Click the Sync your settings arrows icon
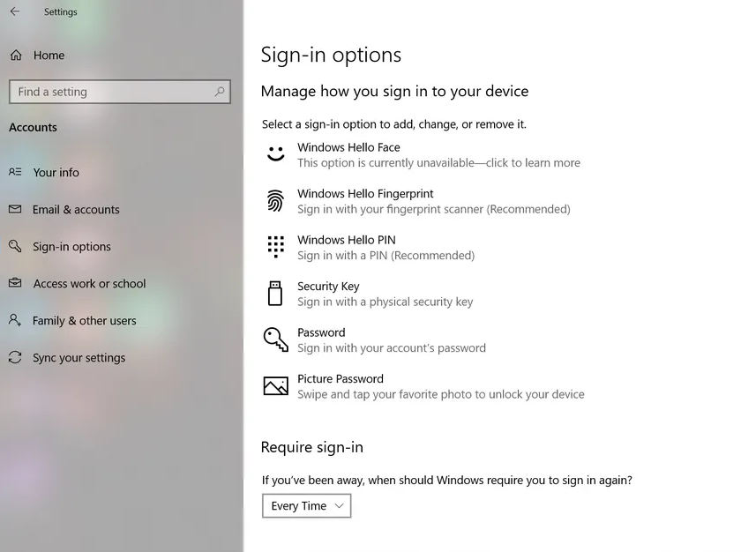 (15, 357)
